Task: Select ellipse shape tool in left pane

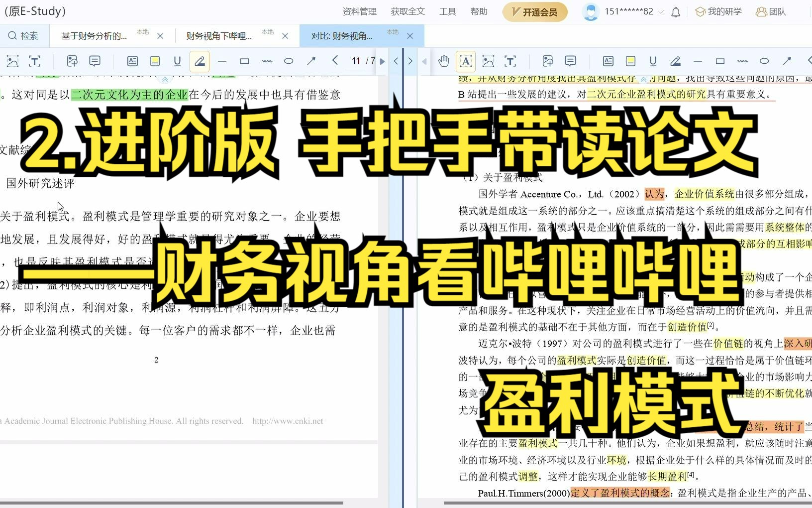Action: point(289,61)
